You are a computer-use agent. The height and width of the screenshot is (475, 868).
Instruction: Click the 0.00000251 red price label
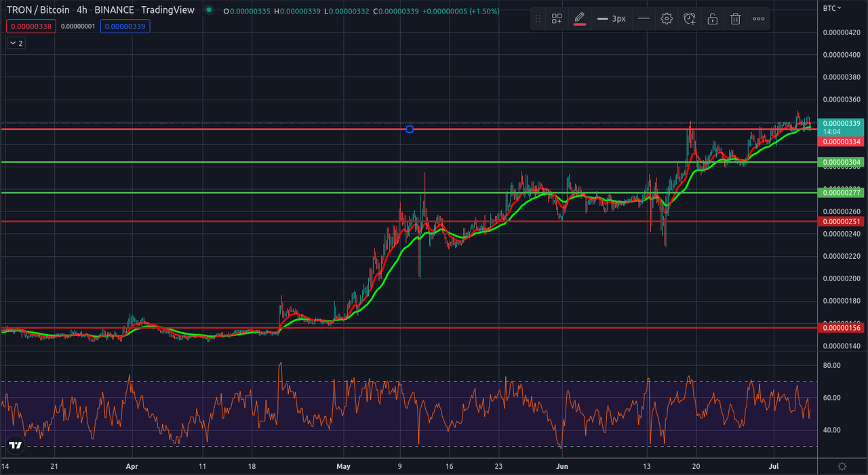pos(840,222)
